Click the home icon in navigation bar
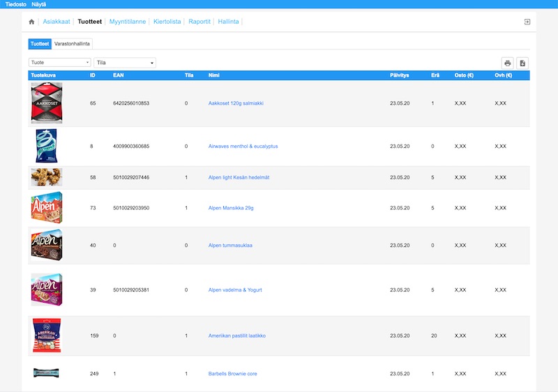558x392 pixels. 31,22
